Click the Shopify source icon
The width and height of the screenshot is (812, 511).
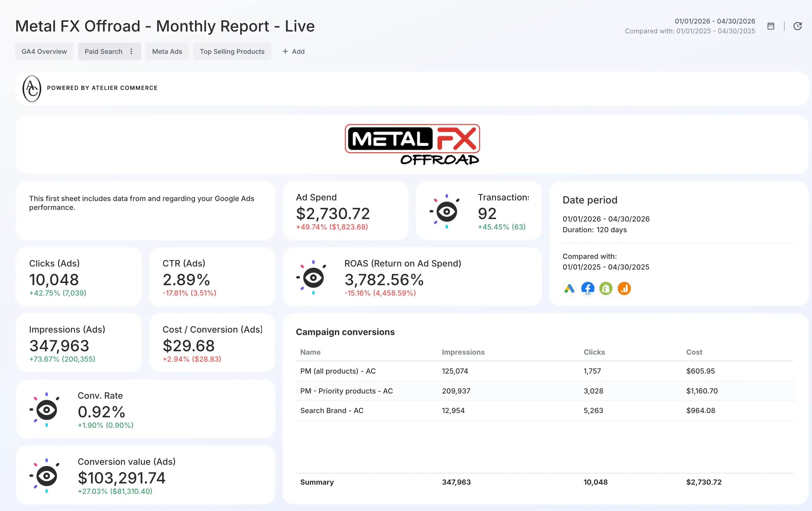point(606,289)
